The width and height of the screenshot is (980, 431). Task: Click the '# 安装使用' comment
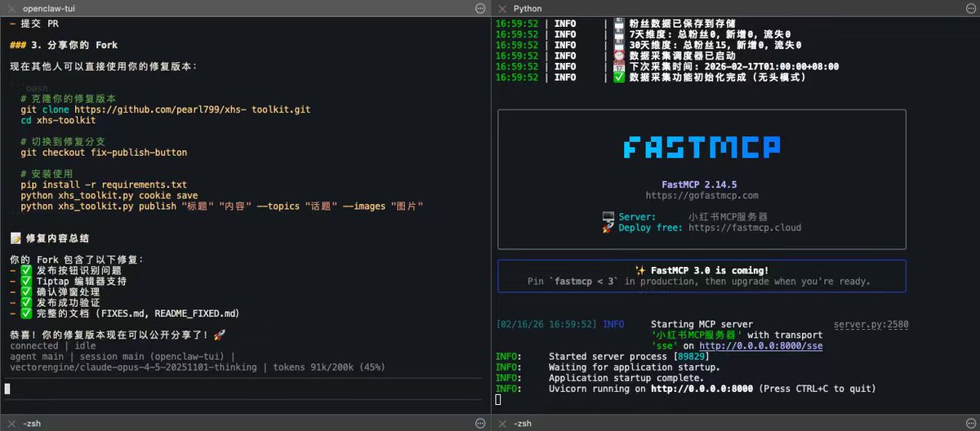click(x=47, y=174)
